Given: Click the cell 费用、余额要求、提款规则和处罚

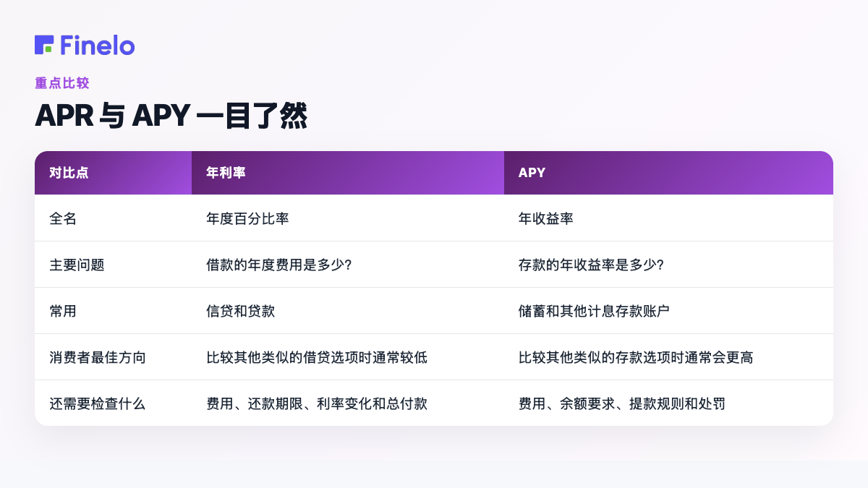Looking at the screenshot, I should click(x=622, y=403).
